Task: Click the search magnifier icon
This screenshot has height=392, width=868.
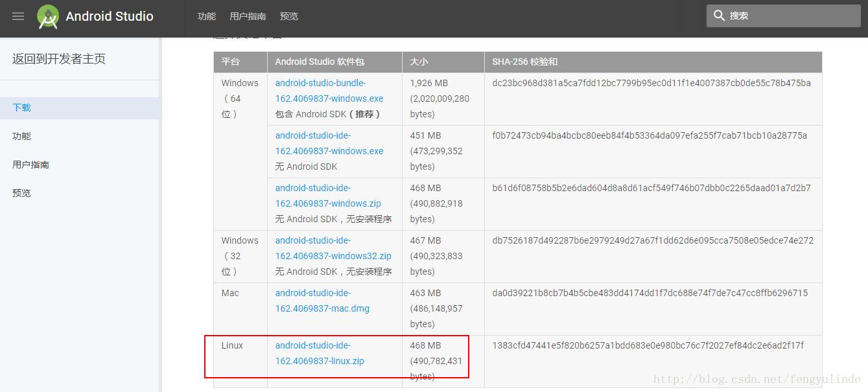Action: [719, 16]
